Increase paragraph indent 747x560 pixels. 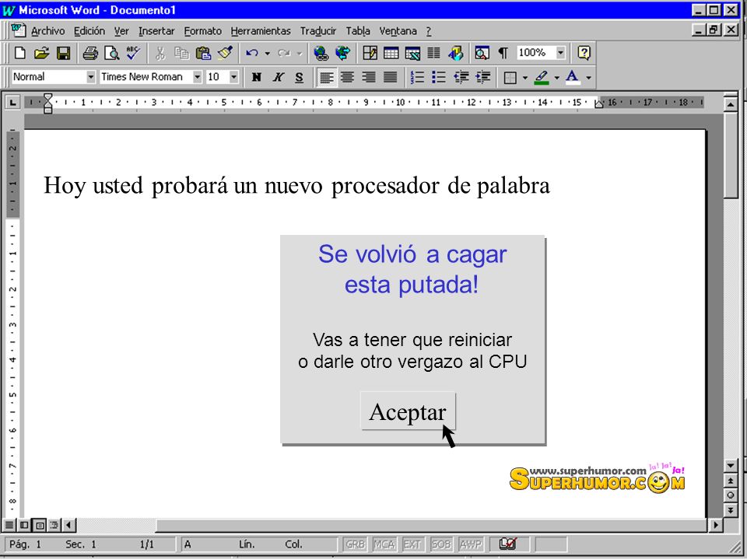point(482,77)
